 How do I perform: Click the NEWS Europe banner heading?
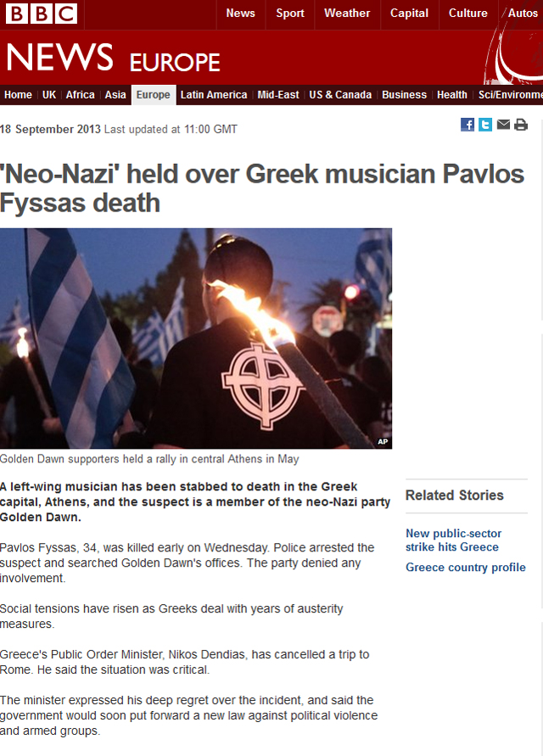(x=114, y=58)
